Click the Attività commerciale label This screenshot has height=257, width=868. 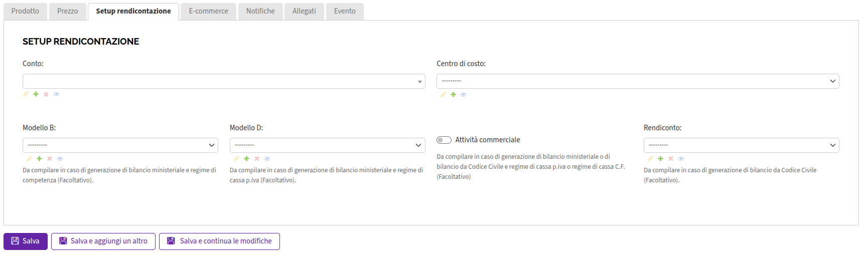pos(488,140)
